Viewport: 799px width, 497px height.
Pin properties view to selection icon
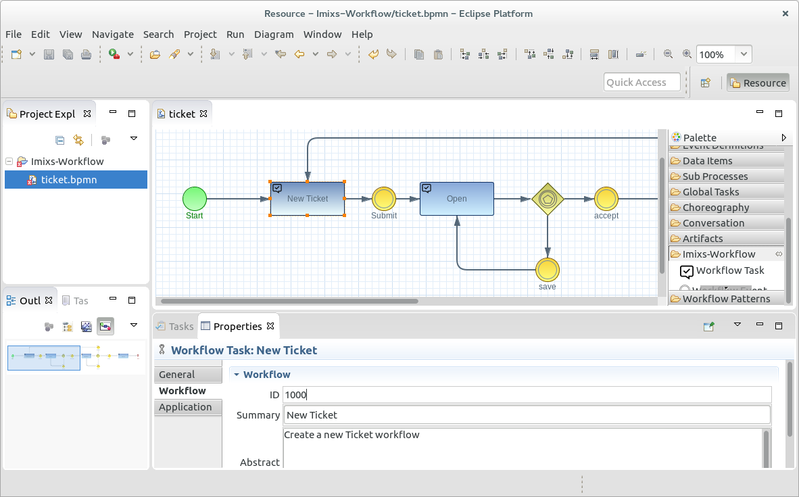pos(709,326)
